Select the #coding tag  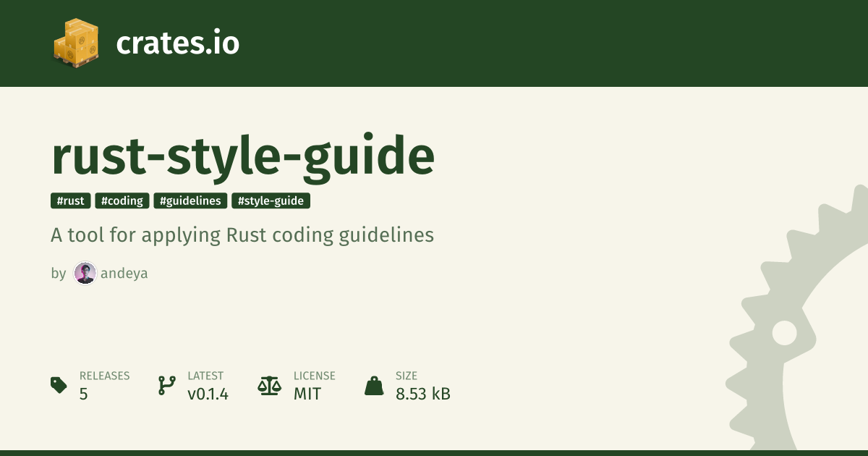coord(122,201)
